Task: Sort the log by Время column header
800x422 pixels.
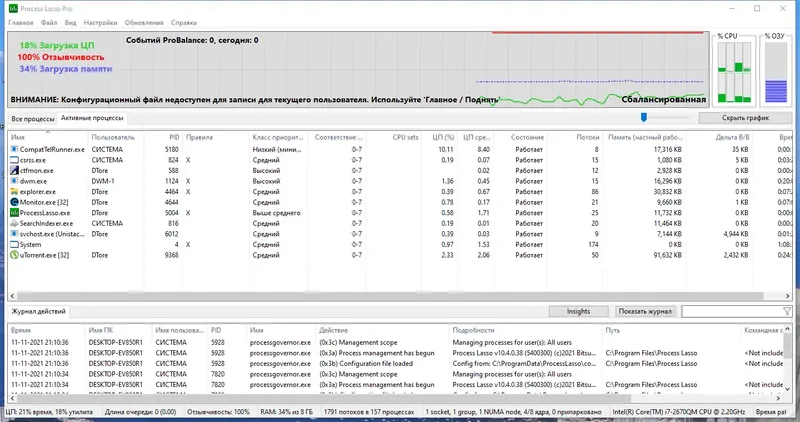Action: [x=46, y=330]
